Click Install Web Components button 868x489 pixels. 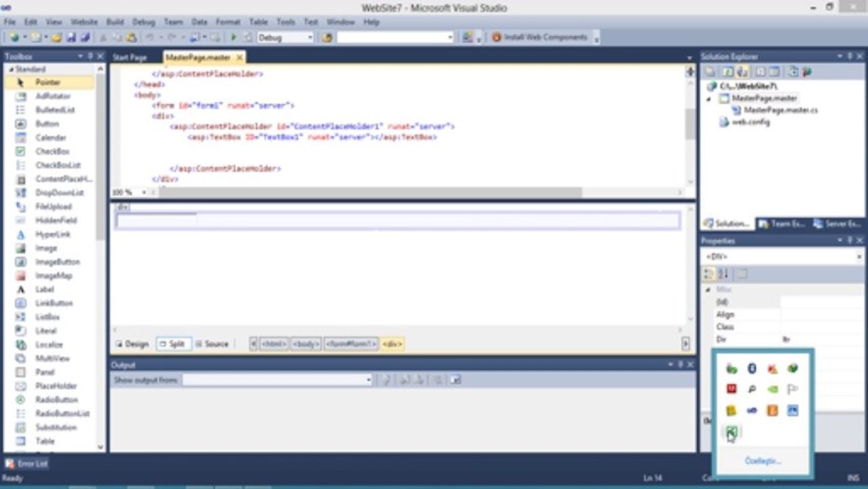click(540, 37)
